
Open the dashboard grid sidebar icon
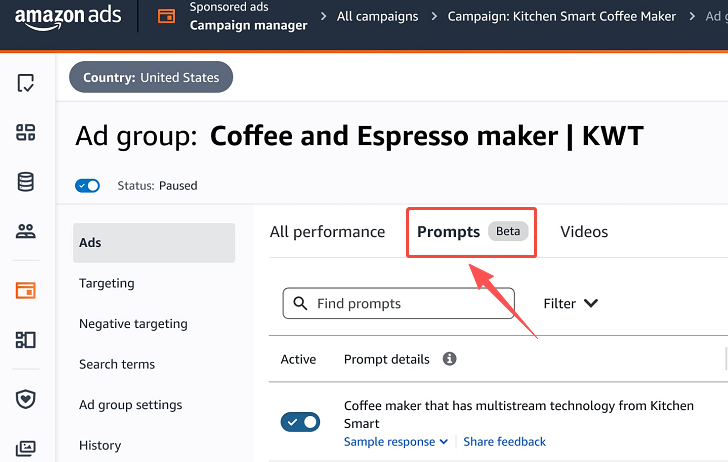pos(26,133)
